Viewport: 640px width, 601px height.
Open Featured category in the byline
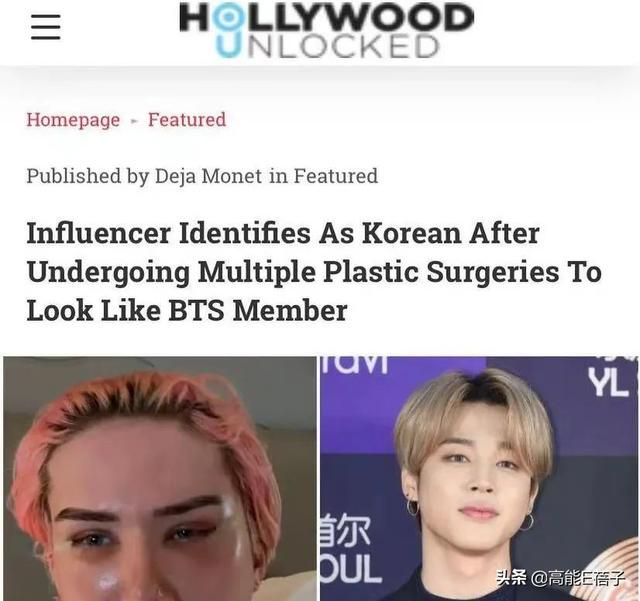pyautogui.click(x=336, y=176)
